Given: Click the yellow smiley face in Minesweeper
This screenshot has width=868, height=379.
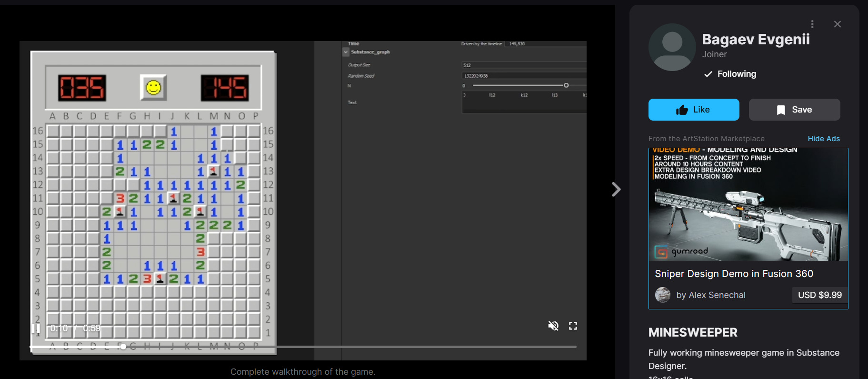Looking at the screenshot, I should point(153,88).
